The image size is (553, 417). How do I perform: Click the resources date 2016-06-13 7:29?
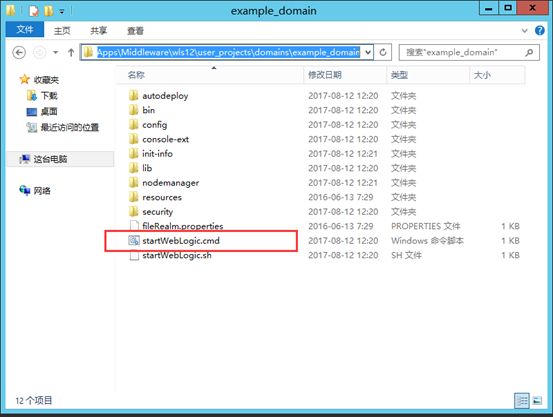(x=341, y=197)
